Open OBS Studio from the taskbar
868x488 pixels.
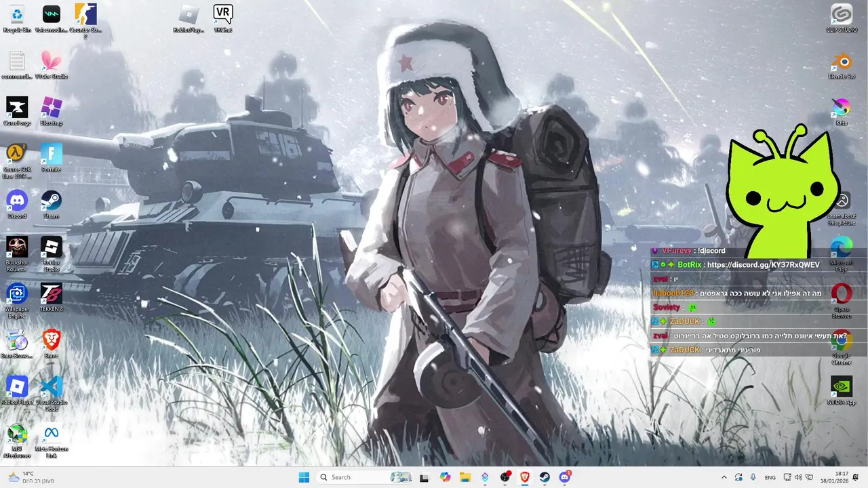point(505,477)
